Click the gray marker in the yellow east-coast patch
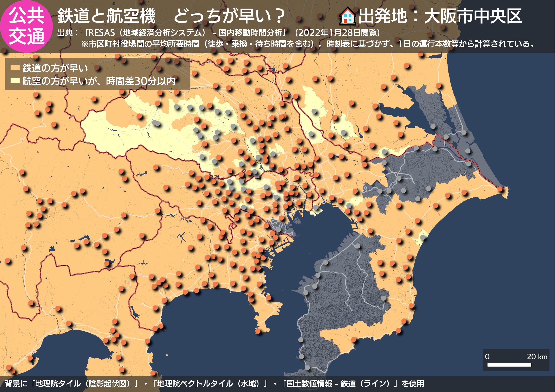 click(423, 237)
